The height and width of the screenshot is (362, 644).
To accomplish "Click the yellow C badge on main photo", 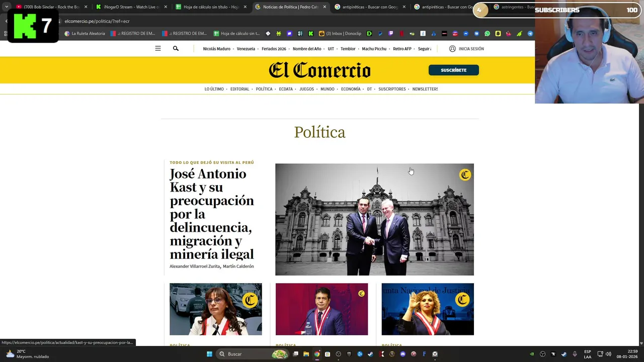I will (x=465, y=174).
